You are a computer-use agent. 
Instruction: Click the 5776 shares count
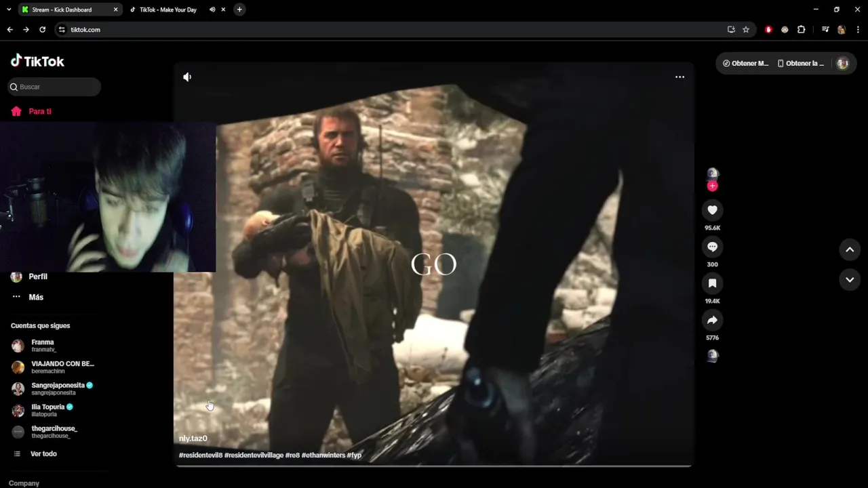pyautogui.click(x=712, y=338)
